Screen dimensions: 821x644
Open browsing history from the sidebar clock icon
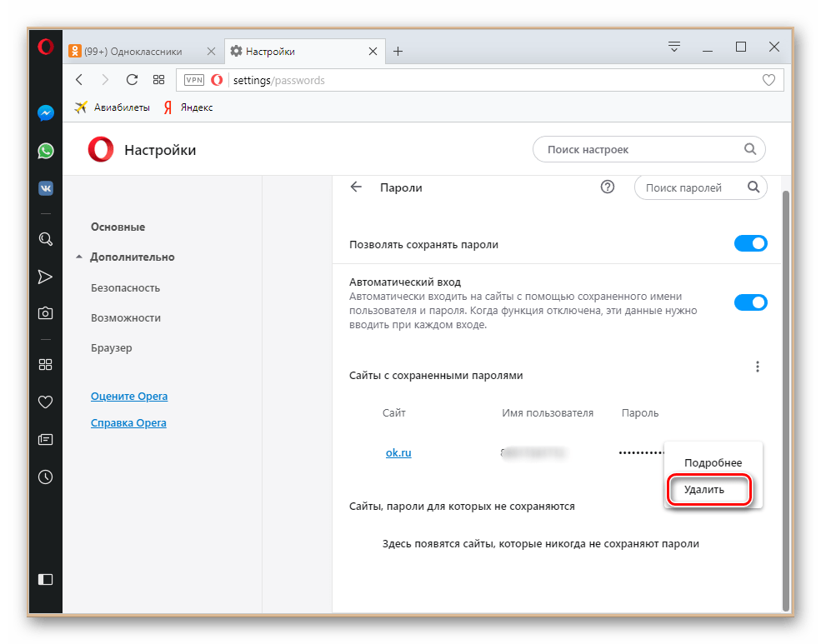tap(45, 477)
